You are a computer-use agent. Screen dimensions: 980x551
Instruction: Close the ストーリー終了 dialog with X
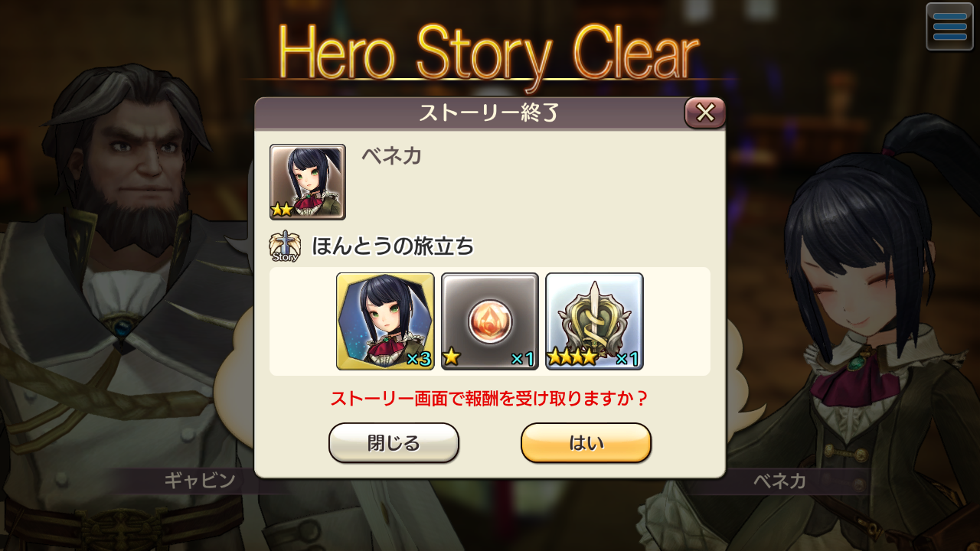705,113
